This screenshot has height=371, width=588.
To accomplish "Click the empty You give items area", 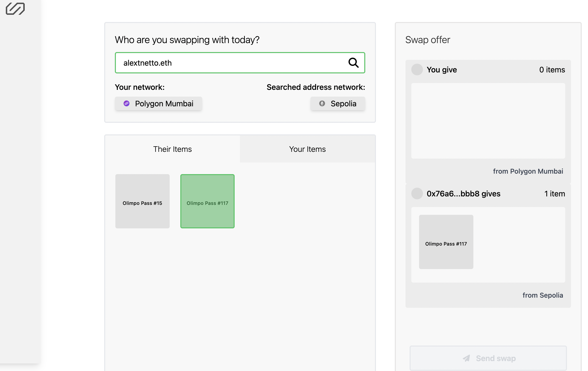I will pyautogui.click(x=488, y=121).
